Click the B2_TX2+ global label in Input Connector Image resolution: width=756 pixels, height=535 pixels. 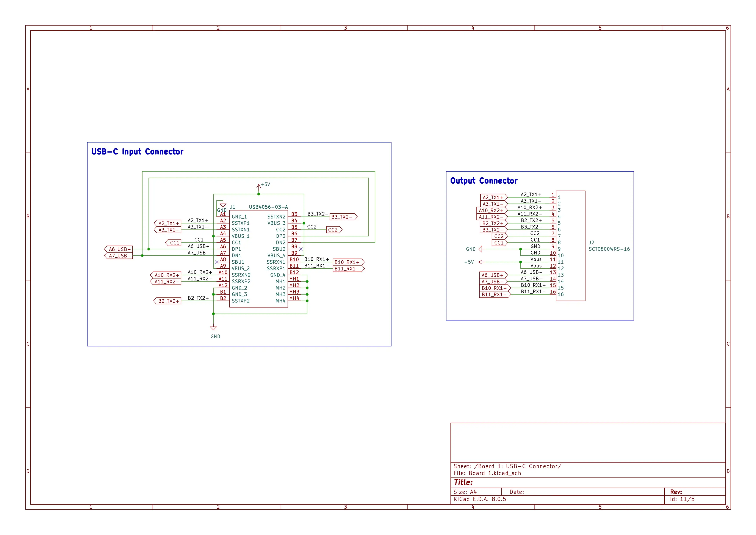click(x=167, y=301)
